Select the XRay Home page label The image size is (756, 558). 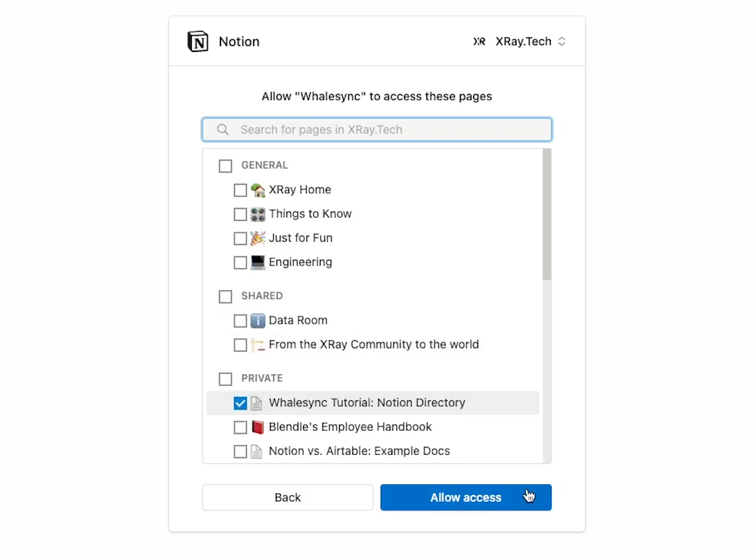(x=300, y=189)
